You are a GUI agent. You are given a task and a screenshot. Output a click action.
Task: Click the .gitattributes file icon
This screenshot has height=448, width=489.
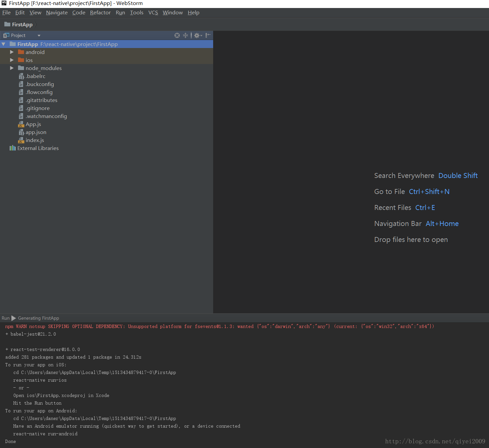click(21, 100)
